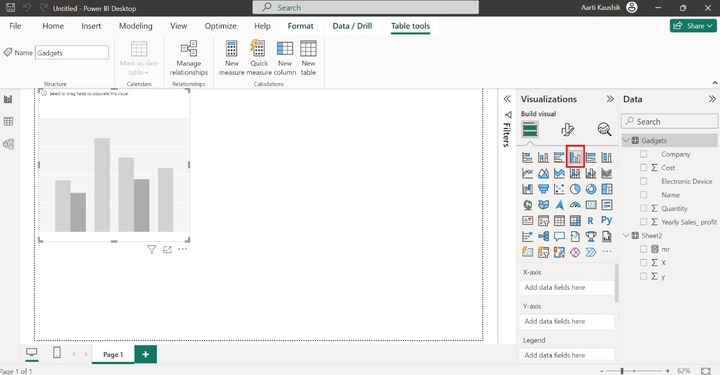Image resolution: width=720 pixels, height=375 pixels.
Task: Click the Share button
Action: click(693, 26)
